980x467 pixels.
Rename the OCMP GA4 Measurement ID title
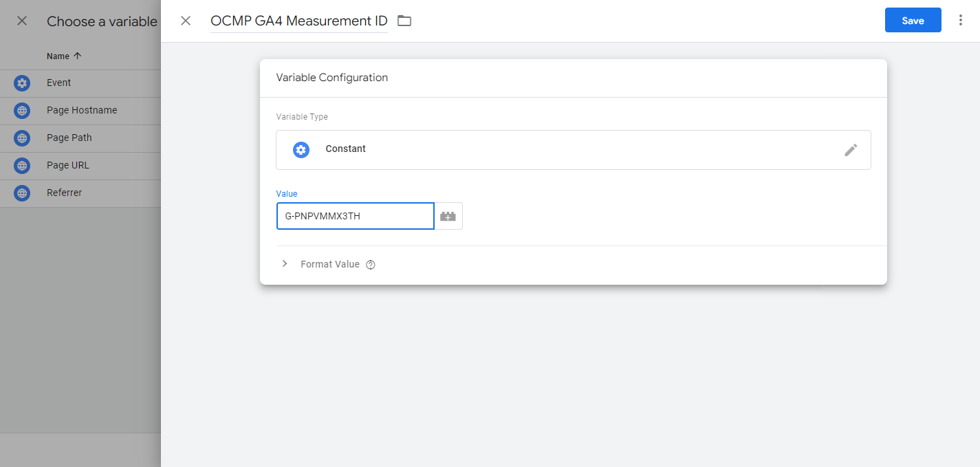[x=299, y=21]
